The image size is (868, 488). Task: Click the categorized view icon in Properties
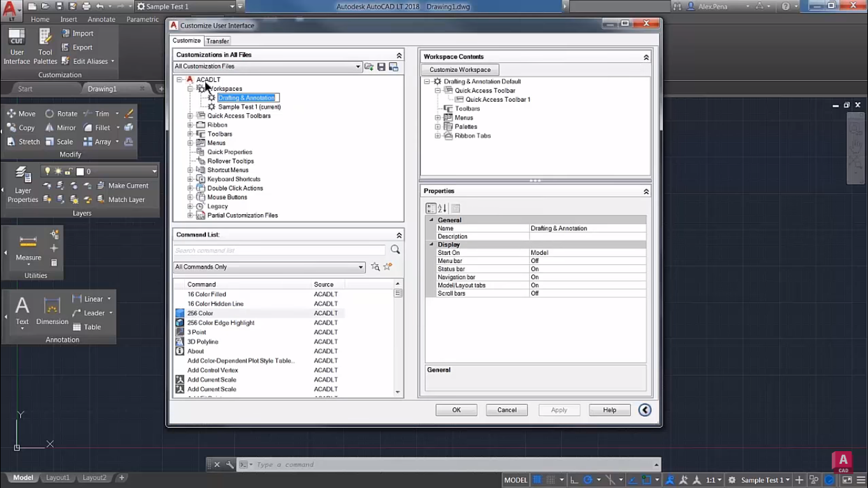[x=431, y=208]
